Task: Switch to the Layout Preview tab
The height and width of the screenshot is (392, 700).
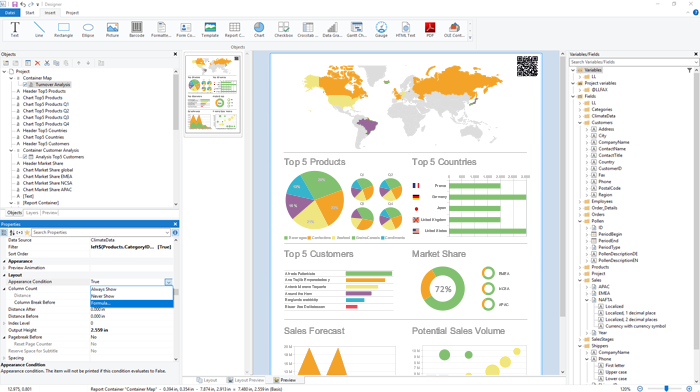Action: click(x=246, y=380)
